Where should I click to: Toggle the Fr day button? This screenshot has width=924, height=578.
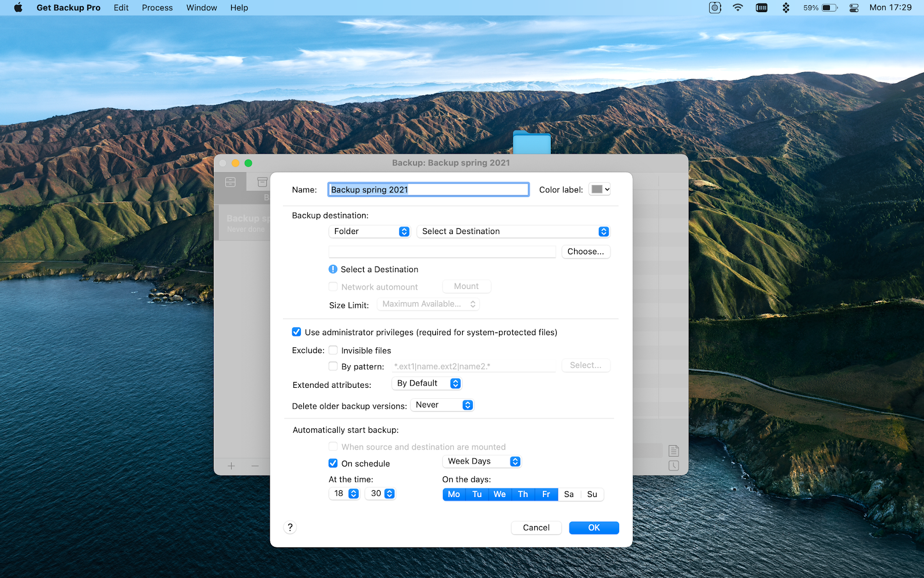click(x=546, y=494)
